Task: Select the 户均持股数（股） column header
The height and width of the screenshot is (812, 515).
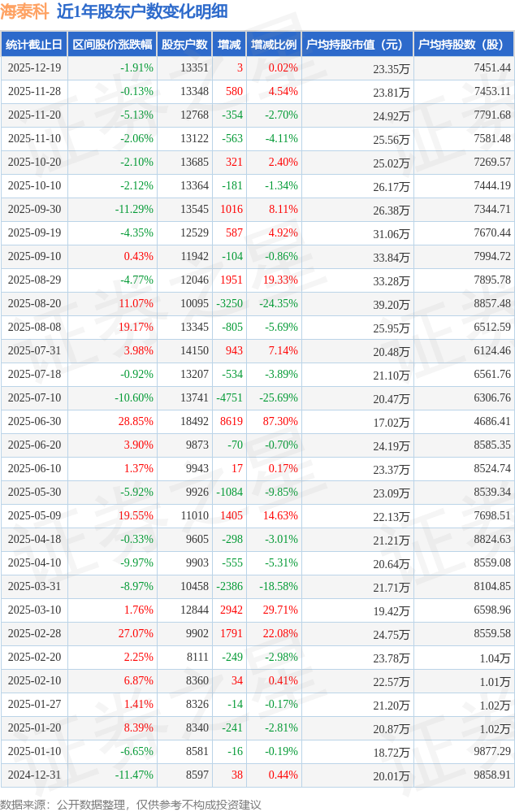Action: point(463,45)
